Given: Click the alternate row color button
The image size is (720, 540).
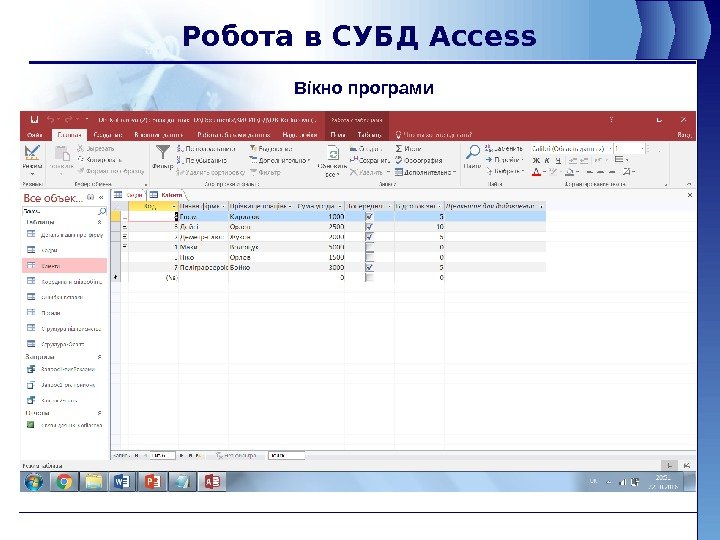Looking at the screenshot, I should pyautogui.click(x=627, y=172).
